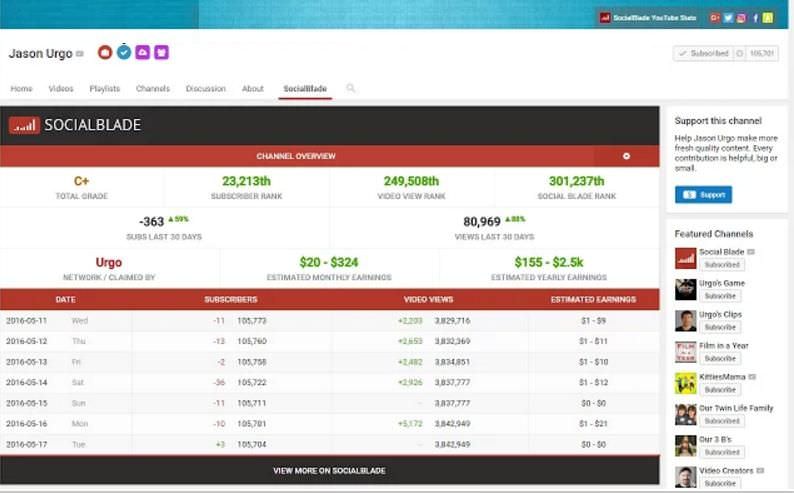
Task: Click the $1 - $12 earnings cell
Action: tap(593, 382)
